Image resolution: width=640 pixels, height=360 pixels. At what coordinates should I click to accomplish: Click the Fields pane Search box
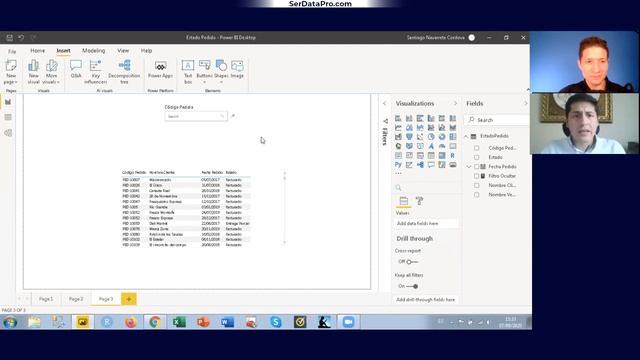pyautogui.click(x=497, y=120)
